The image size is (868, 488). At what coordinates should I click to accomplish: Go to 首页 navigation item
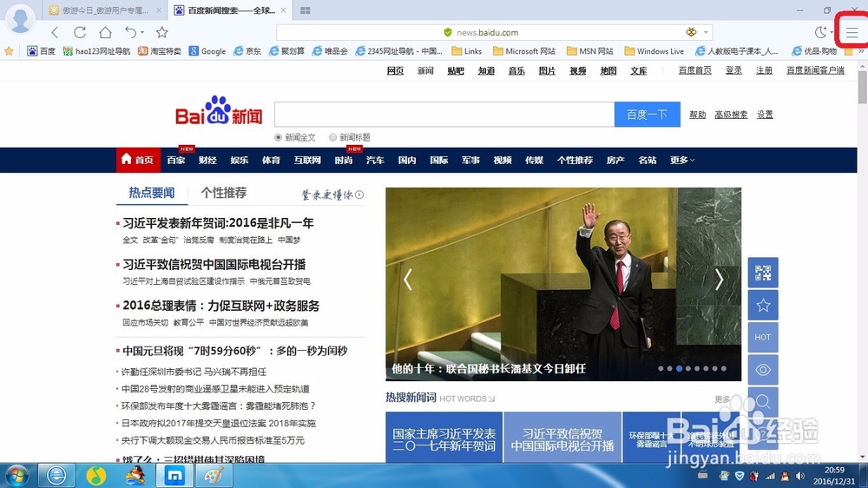[x=138, y=160]
